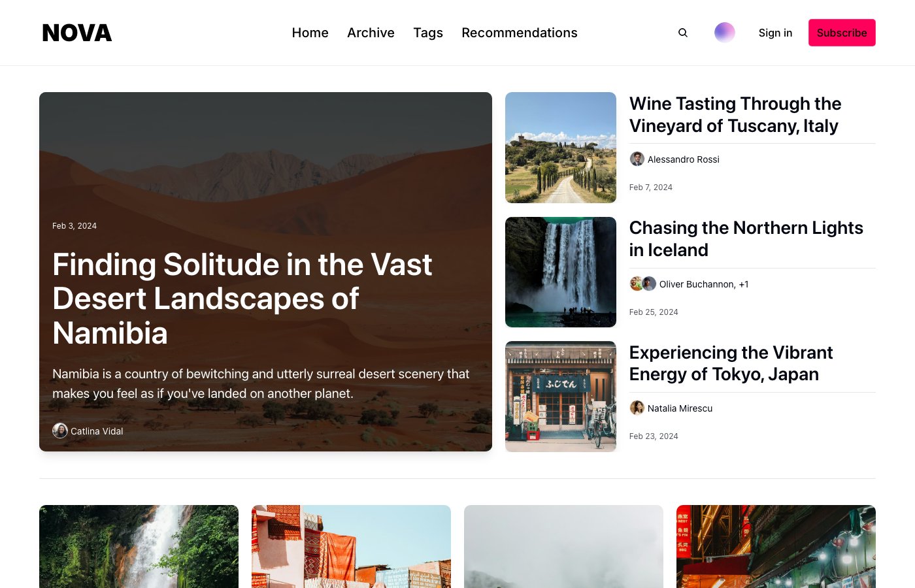The height and width of the screenshot is (588, 915).
Task: Click Catlina Vidal's avatar on featured post
Action: (60, 431)
